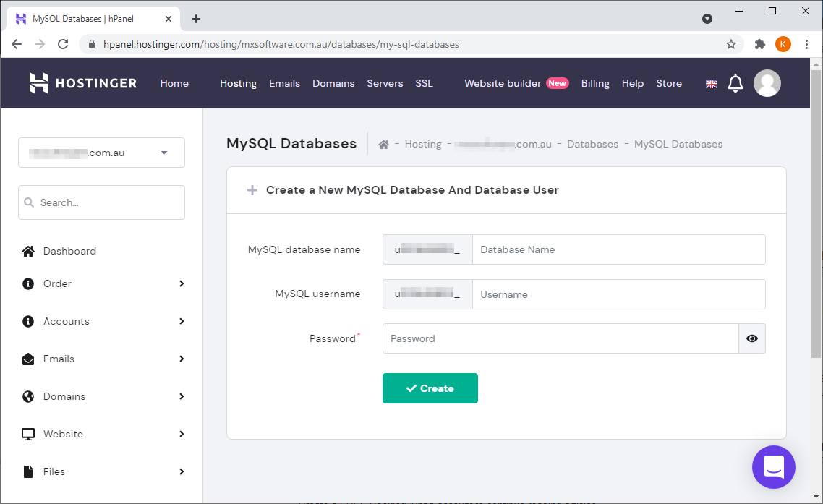Bookmark this page with star icon
This screenshot has width=823, height=504.
tap(731, 44)
